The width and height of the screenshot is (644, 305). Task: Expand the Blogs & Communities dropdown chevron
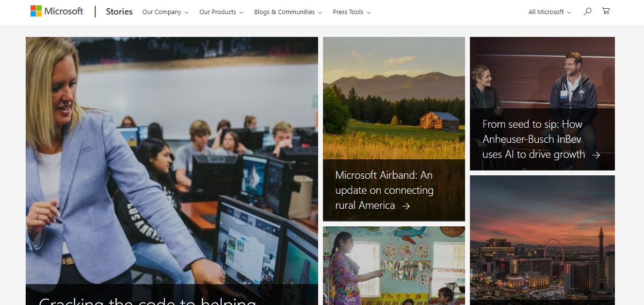320,13
